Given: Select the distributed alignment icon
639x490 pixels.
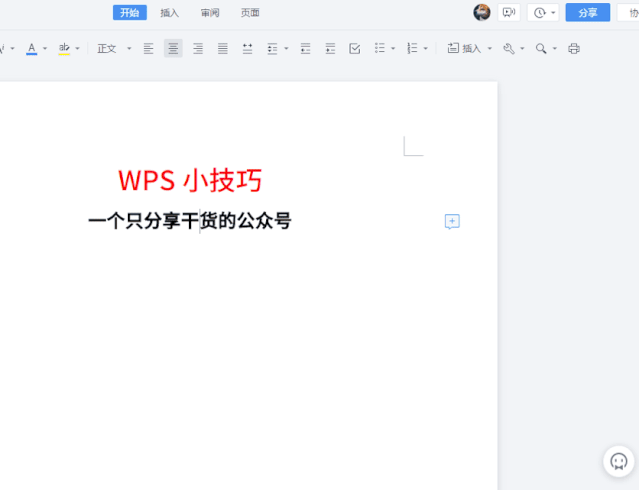Looking at the screenshot, I should pyautogui.click(x=247, y=49).
